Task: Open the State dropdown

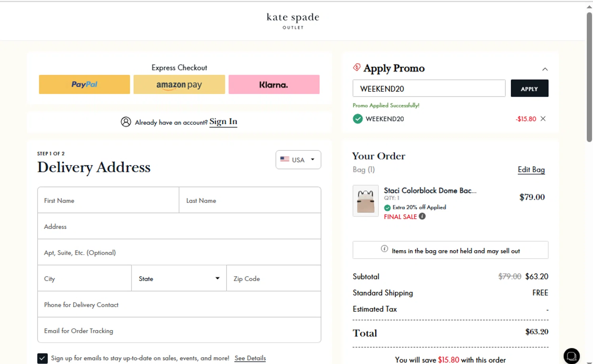Action: 179,278
